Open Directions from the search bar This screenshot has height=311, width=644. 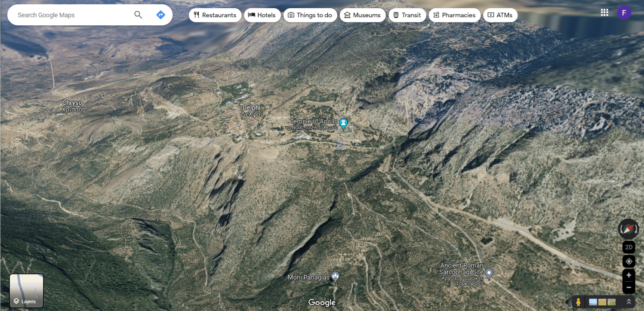(160, 15)
